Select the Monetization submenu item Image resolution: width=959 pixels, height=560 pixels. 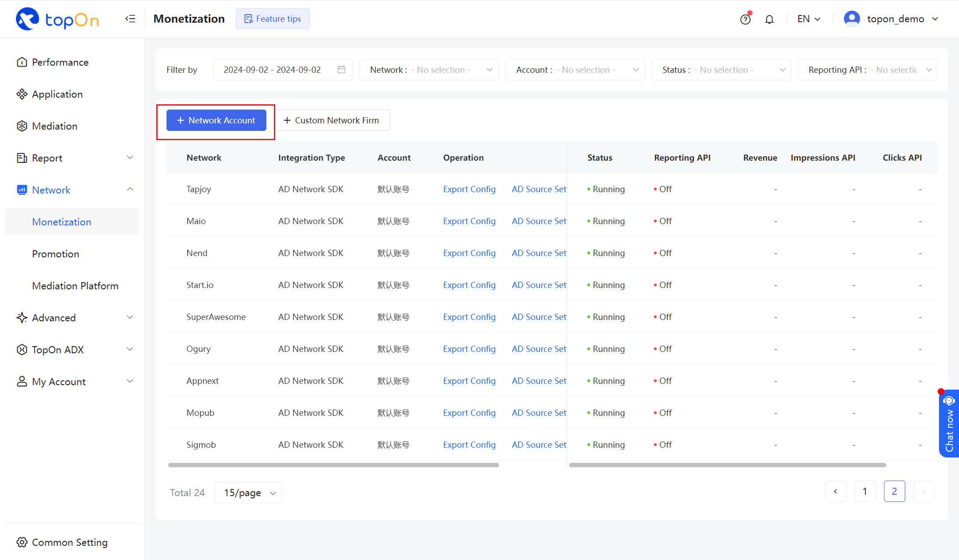coord(72,222)
